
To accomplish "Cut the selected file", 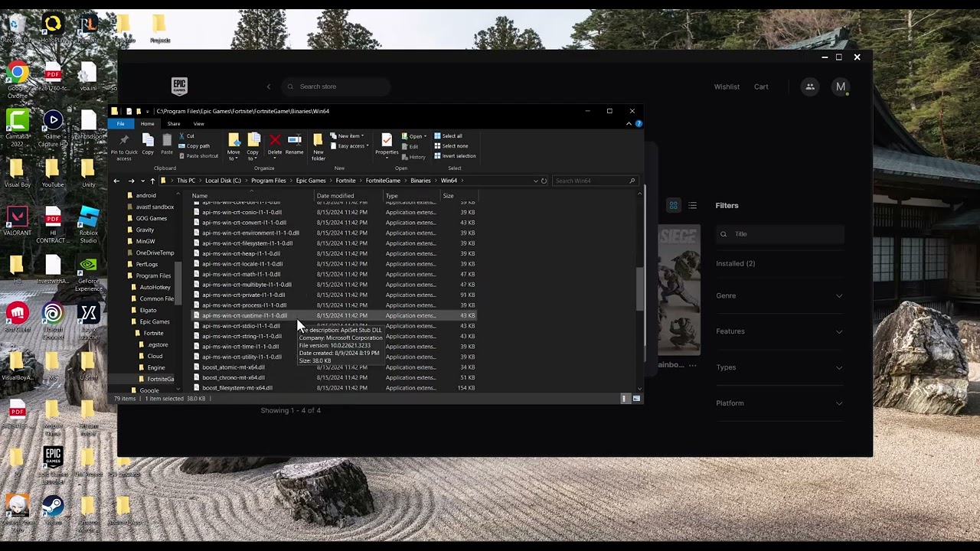I will (x=186, y=136).
